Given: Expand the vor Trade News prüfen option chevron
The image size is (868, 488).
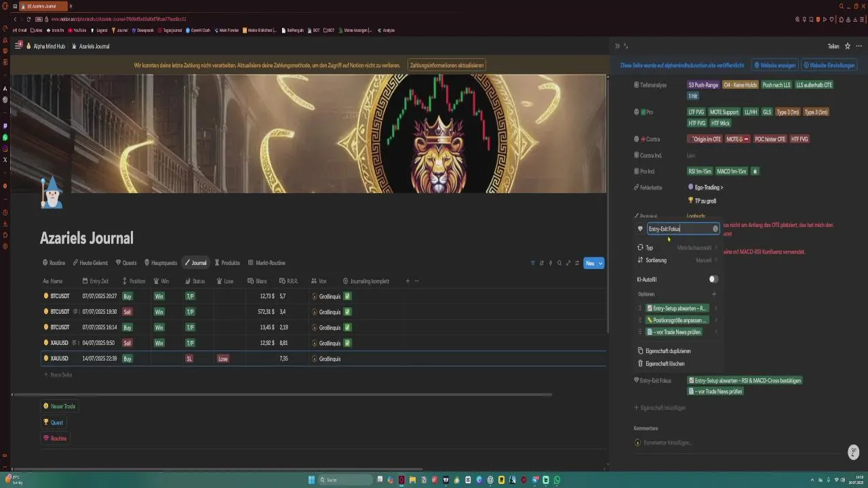Looking at the screenshot, I should coord(715,332).
